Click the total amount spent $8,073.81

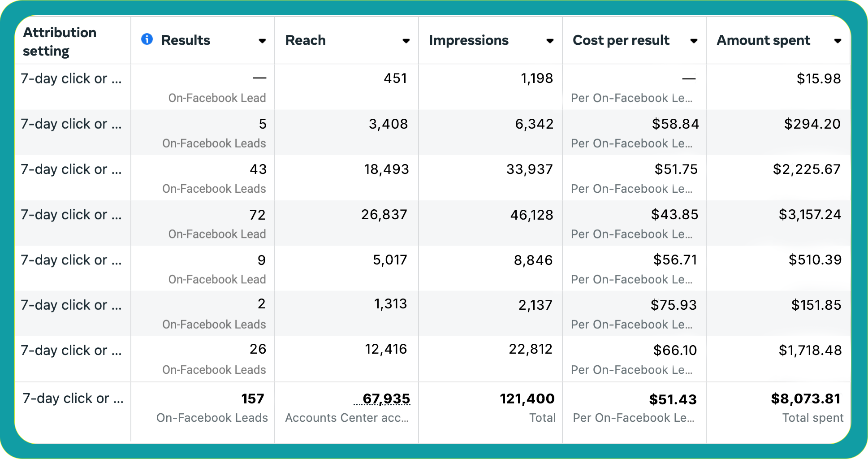tap(805, 398)
